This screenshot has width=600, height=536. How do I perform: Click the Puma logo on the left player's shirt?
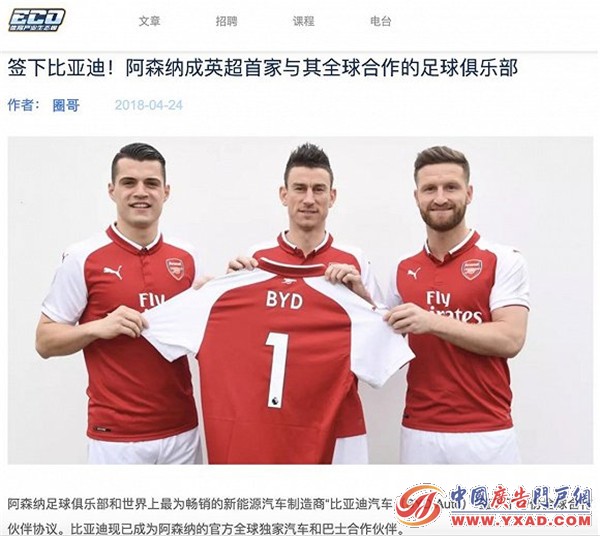[113, 272]
